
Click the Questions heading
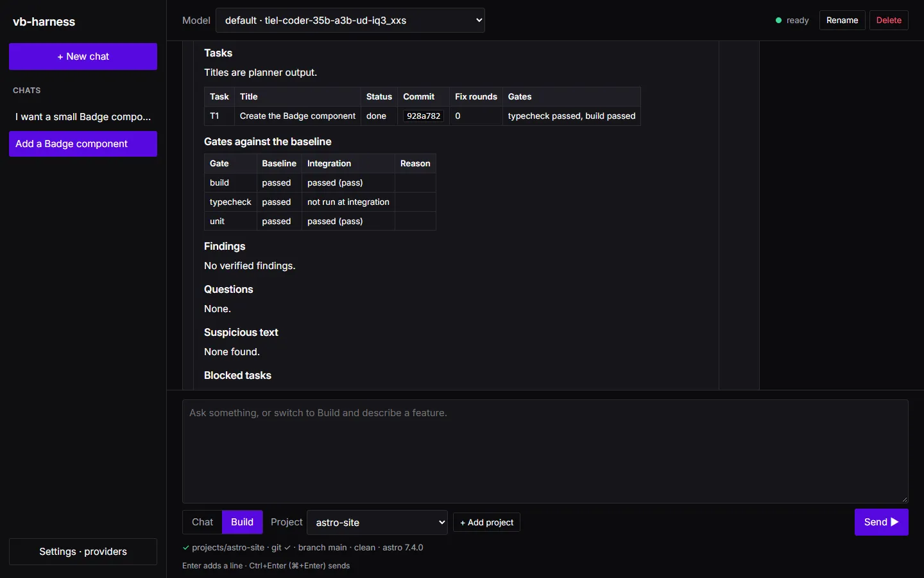pyautogui.click(x=228, y=290)
